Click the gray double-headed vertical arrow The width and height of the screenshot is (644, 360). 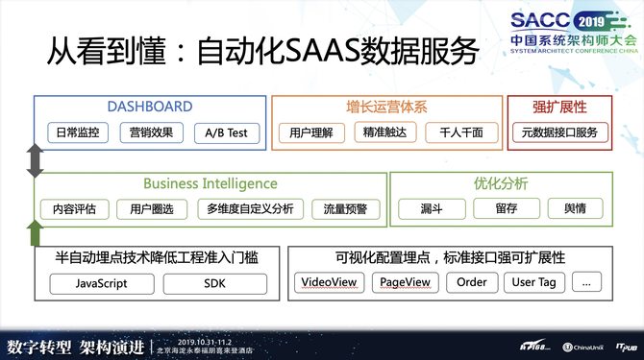pyautogui.click(x=35, y=160)
